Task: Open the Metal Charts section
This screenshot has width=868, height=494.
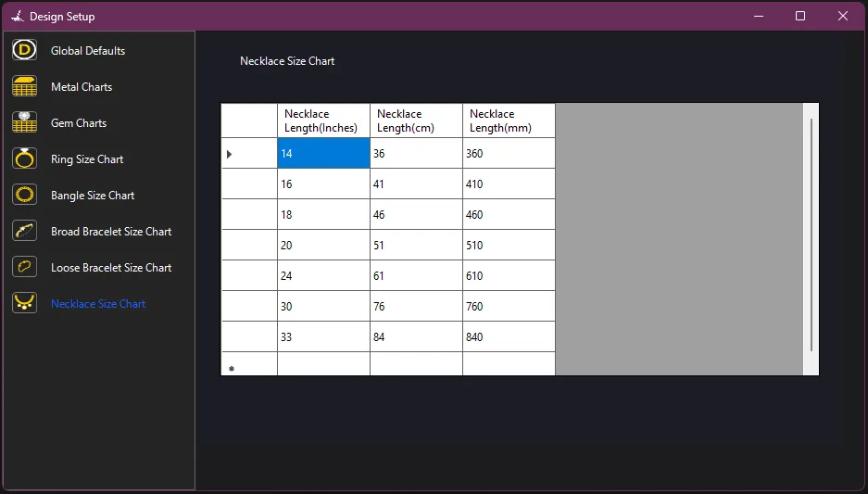Action: coord(82,87)
